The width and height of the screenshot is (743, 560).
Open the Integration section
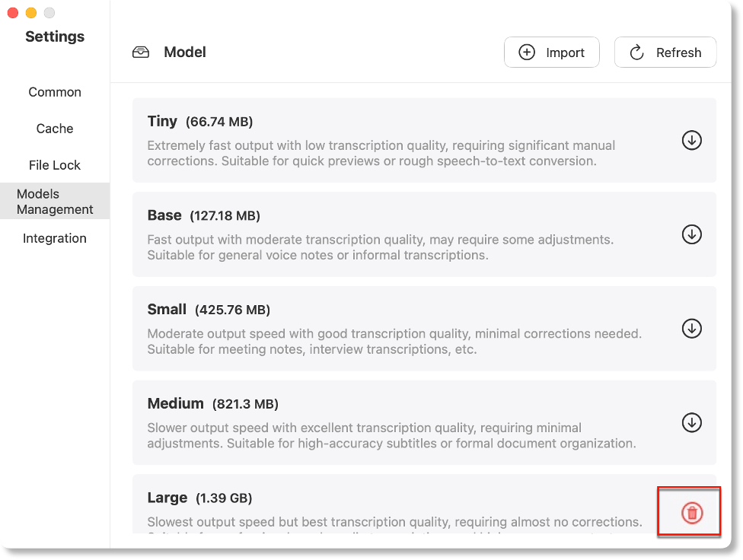tap(55, 238)
